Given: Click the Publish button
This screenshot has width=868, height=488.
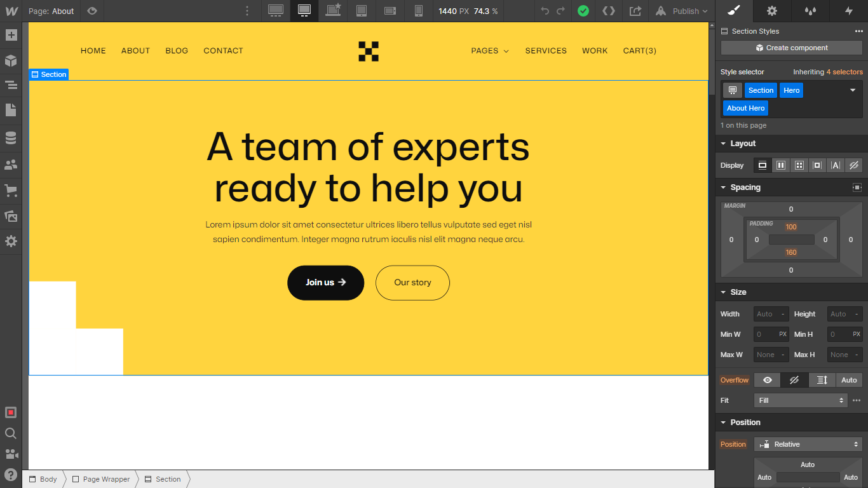Looking at the screenshot, I should [681, 11].
